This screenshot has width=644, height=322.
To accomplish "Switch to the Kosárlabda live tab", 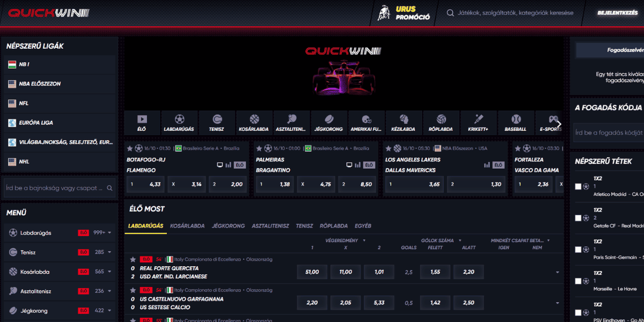I will [x=187, y=226].
